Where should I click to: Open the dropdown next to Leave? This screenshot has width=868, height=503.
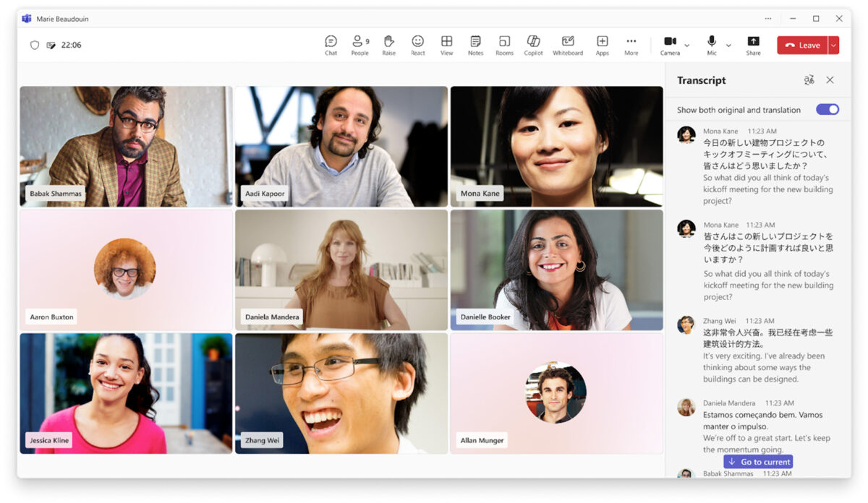[834, 46]
